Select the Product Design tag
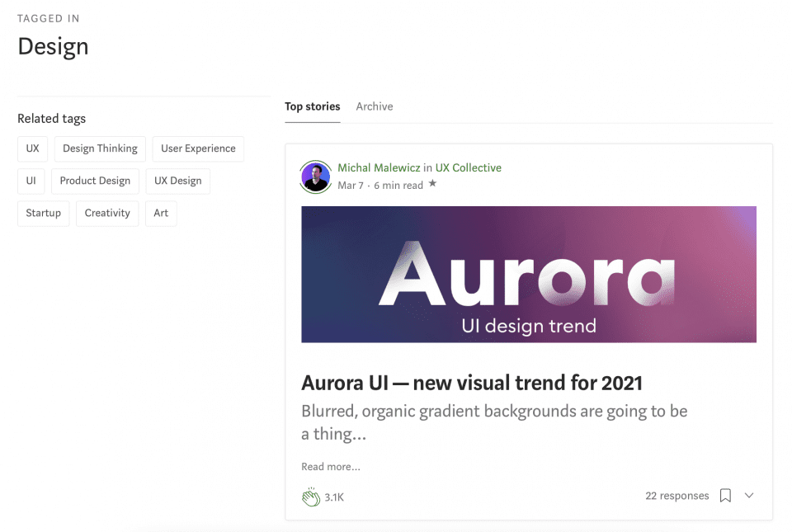This screenshot has height=532, width=792. click(x=95, y=181)
